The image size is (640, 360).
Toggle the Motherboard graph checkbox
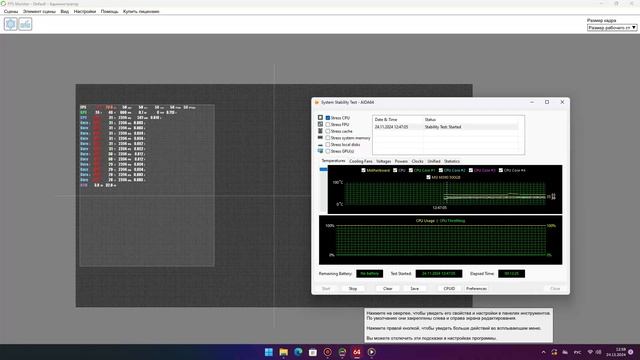click(363, 170)
